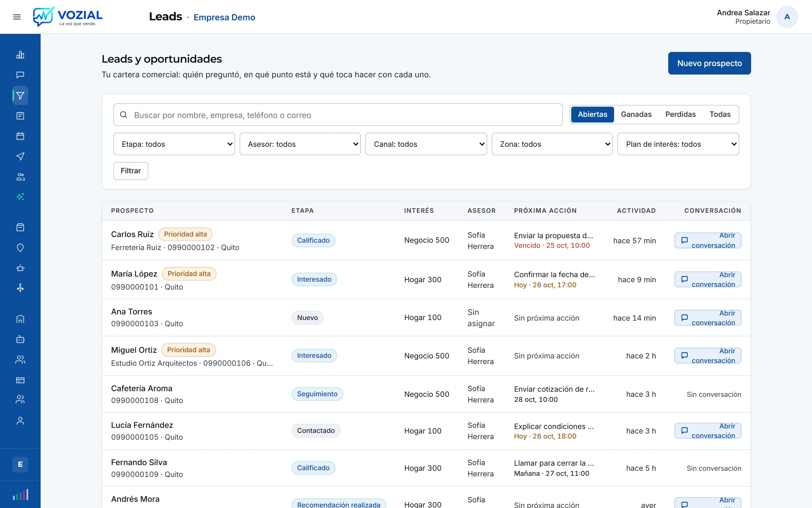Screen dimensions: 812x508
Task: Expand the Etapa: todos dropdown
Action: click(174, 144)
